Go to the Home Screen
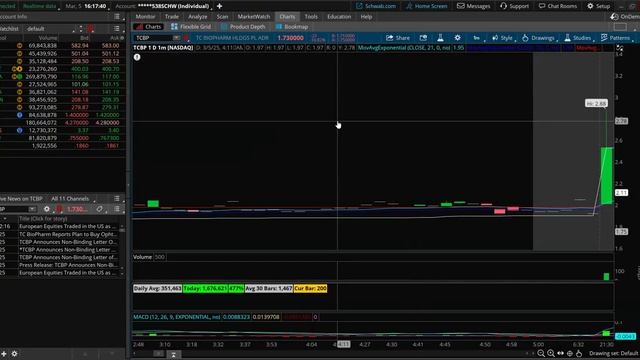 pos(427,6)
